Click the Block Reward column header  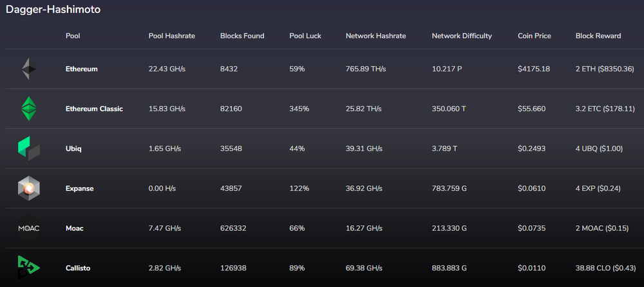point(598,36)
